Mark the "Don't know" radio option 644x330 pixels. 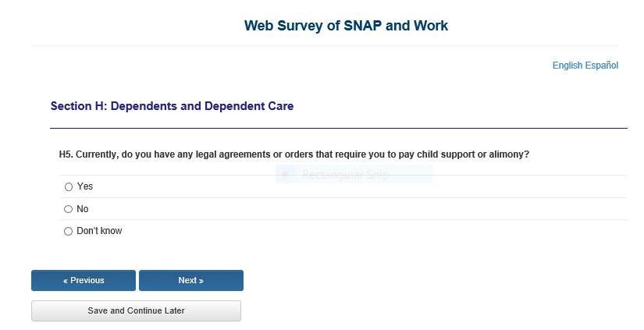[x=69, y=232]
